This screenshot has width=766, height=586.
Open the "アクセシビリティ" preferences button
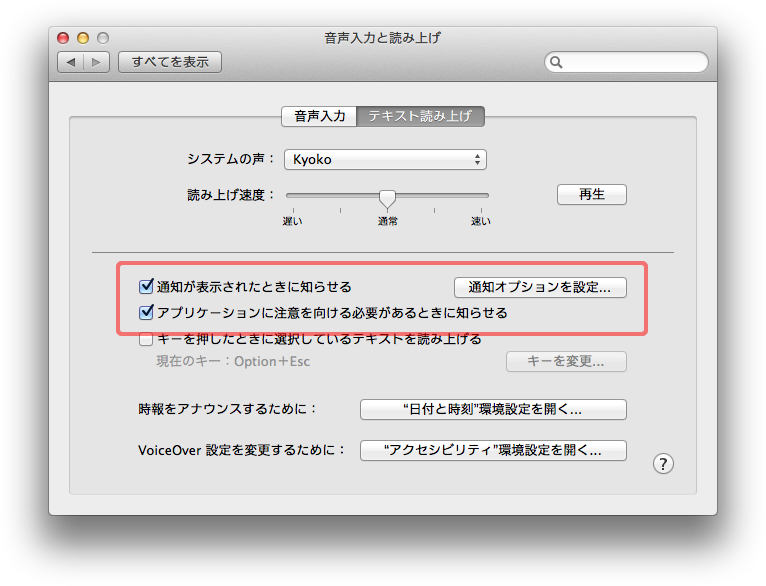(493, 450)
